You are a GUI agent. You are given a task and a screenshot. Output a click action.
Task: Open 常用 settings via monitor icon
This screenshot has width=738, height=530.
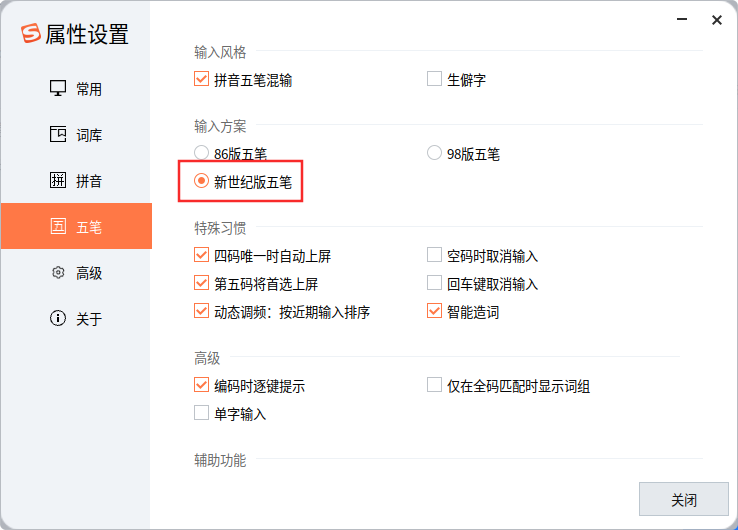[x=58, y=89]
